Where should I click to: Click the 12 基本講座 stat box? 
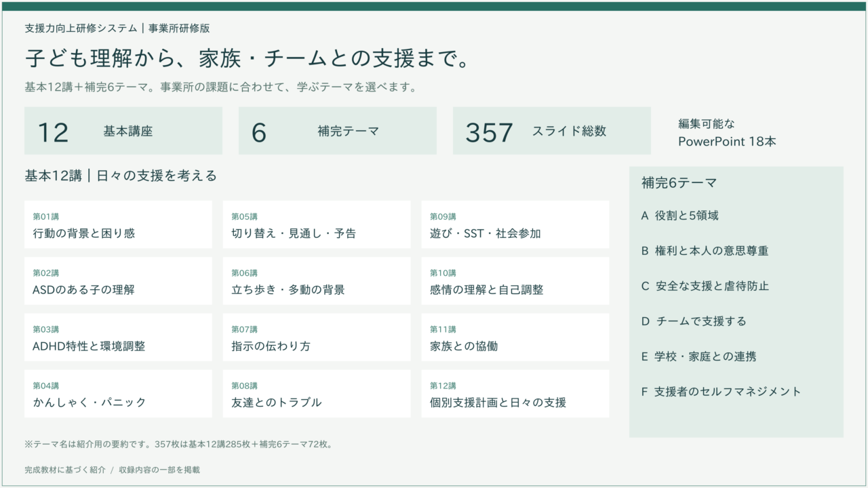tap(123, 131)
